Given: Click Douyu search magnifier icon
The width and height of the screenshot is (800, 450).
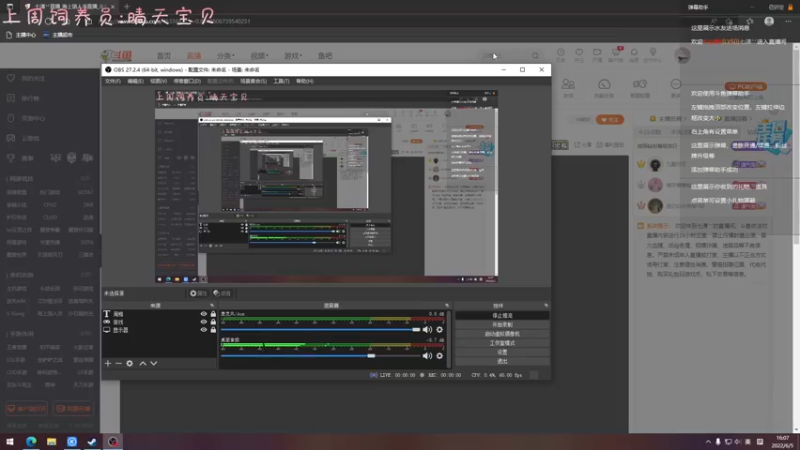Looking at the screenshot, I should pyautogui.click(x=535, y=56).
